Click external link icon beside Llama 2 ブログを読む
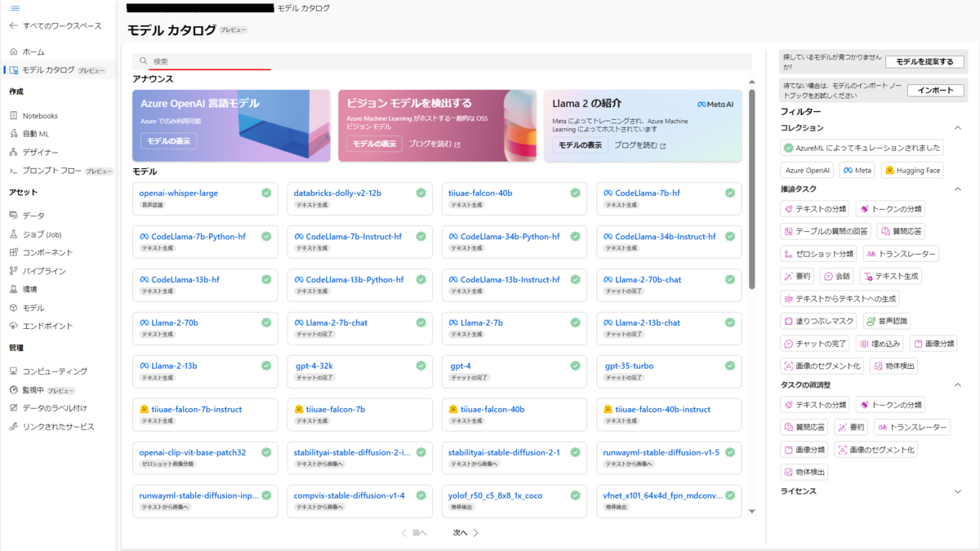The image size is (980, 551). pos(662,145)
